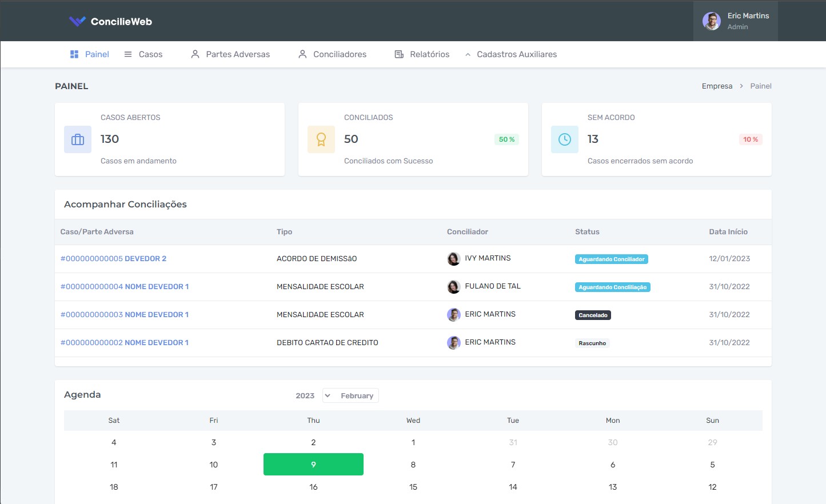Click breadcrumb chevron after Empresa
826x504 pixels.
point(741,86)
